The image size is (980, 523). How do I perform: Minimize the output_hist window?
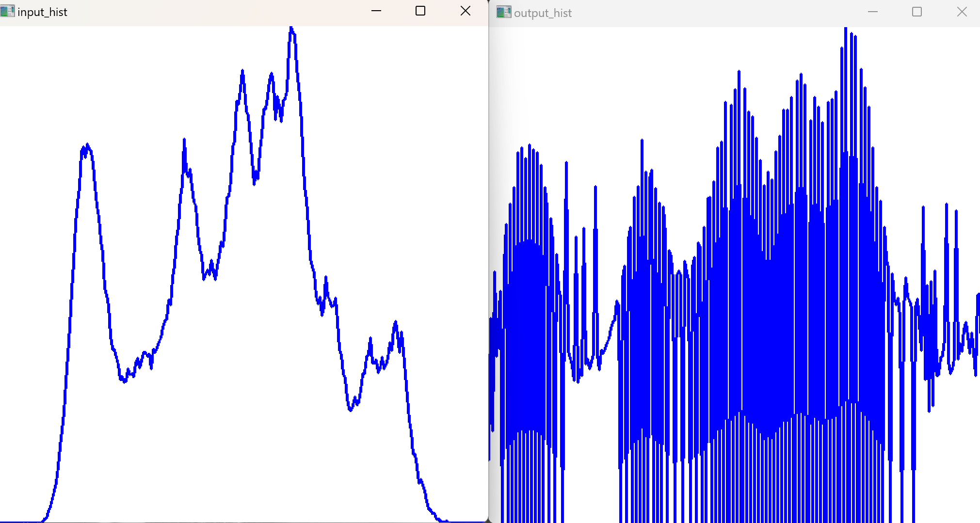pyautogui.click(x=873, y=12)
